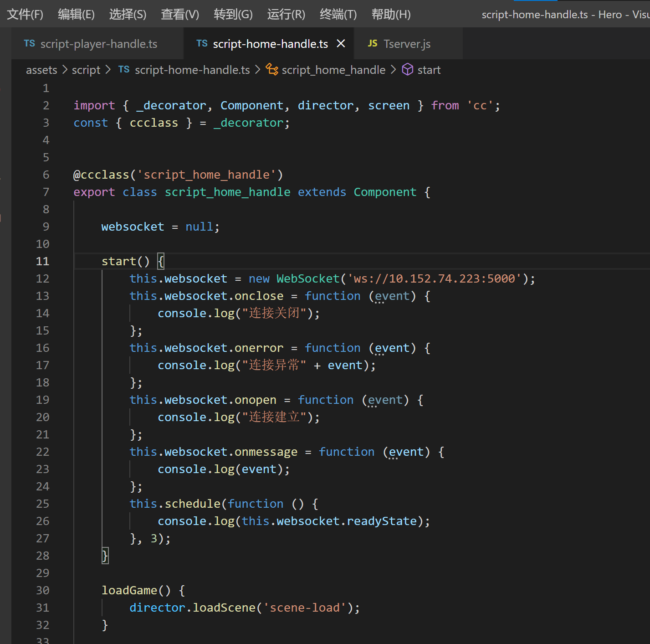Open the 运行(R) menu
650x644 pixels.
pos(286,15)
